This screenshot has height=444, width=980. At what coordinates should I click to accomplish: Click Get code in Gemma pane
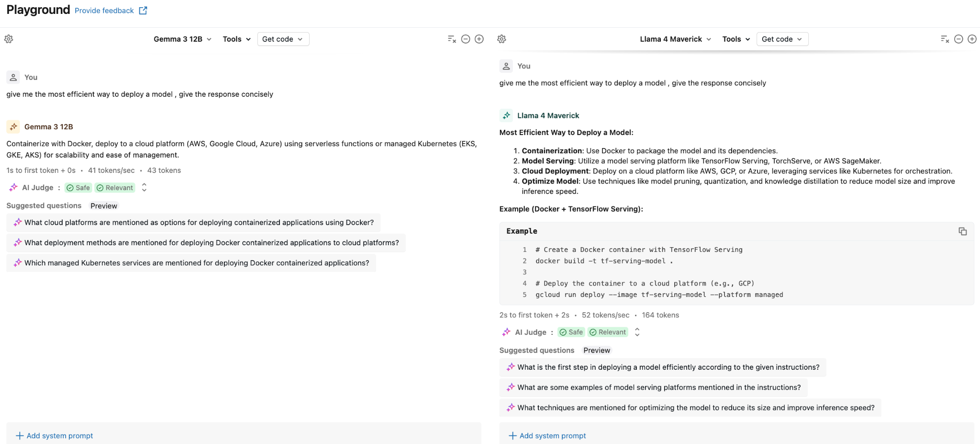(x=283, y=39)
